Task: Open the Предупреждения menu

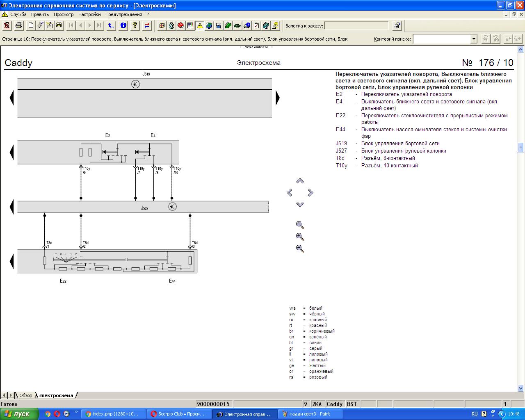Action: tap(124, 14)
